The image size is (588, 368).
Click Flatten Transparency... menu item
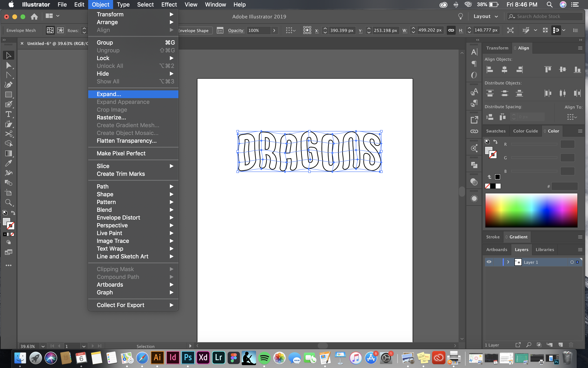pos(133,141)
